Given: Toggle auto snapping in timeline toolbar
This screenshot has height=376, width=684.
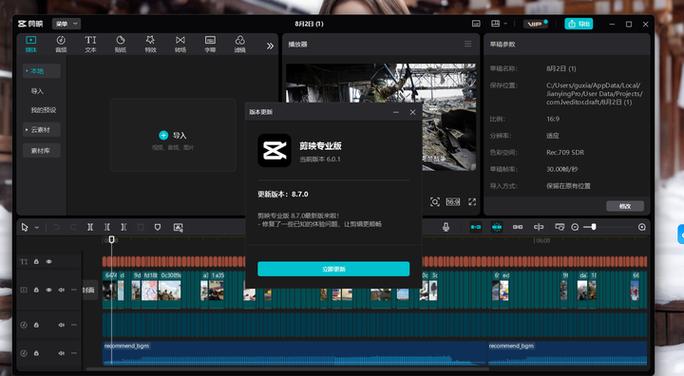Looking at the screenshot, I should (496, 227).
